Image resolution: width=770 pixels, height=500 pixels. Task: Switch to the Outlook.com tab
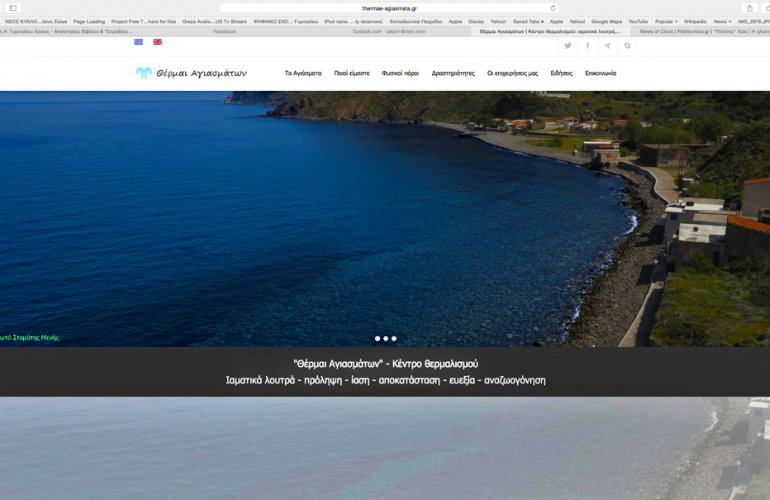coord(389,31)
